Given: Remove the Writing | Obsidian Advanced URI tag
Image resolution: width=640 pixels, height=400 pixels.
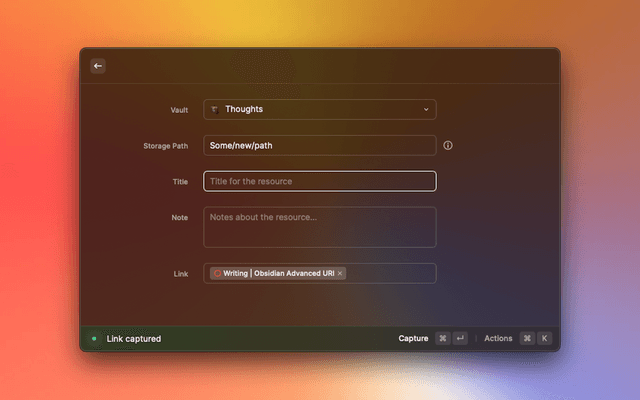Looking at the screenshot, I should point(340,273).
